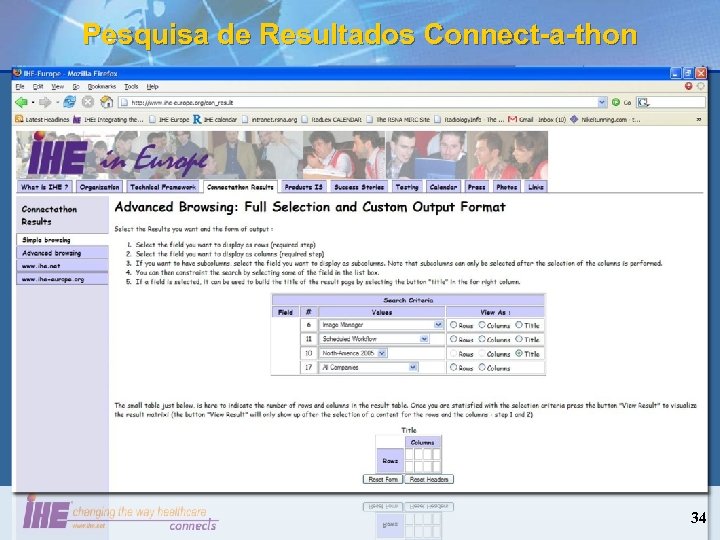Screen dimensions: 720x540
Task: Open the Bookmarks menu
Action: tap(101, 86)
